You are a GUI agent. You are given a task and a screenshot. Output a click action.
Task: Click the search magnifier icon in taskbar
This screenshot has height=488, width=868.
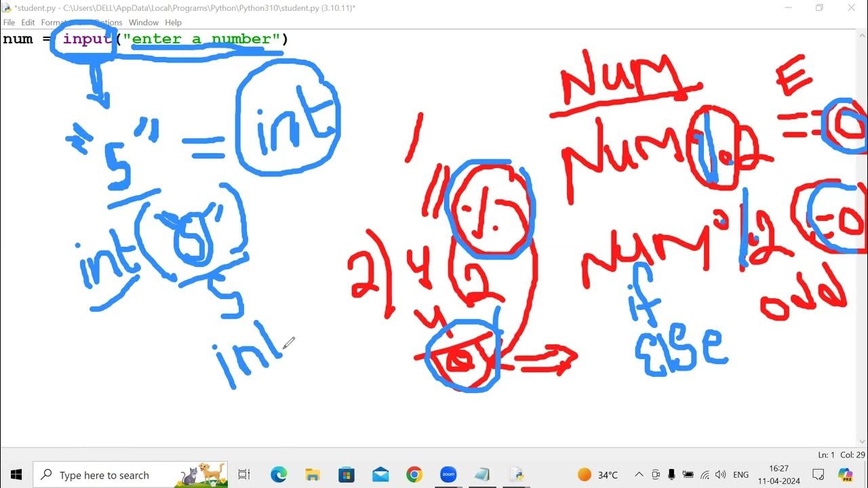point(46,474)
